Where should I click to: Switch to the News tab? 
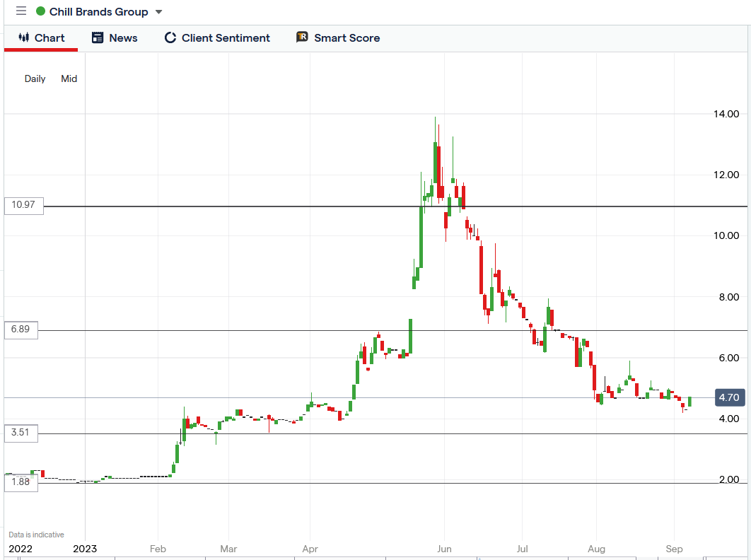(x=115, y=38)
